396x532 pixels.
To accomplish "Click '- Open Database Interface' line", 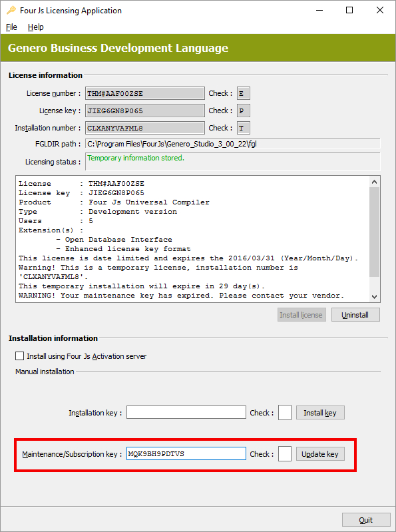I will tap(114, 240).
